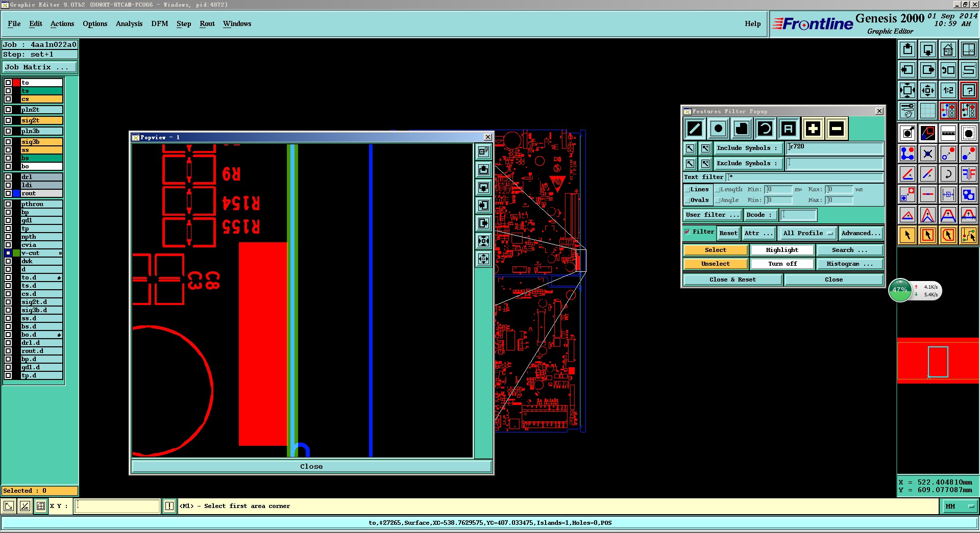Open the Rout menu
Image resolution: width=980 pixels, height=533 pixels.
[x=207, y=24]
